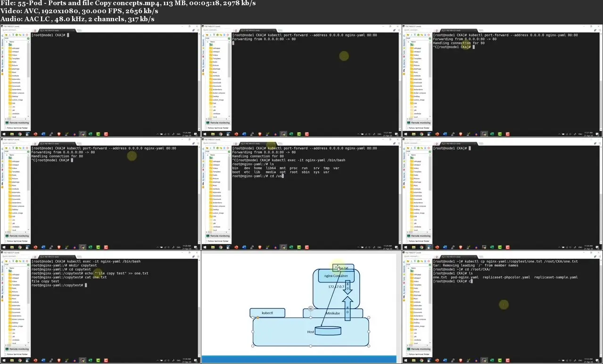Viewport: 603px width, 364px height.
Task: Click folder list vertical scrollbar in kubectl cp frame
Action: click(x=430, y=286)
